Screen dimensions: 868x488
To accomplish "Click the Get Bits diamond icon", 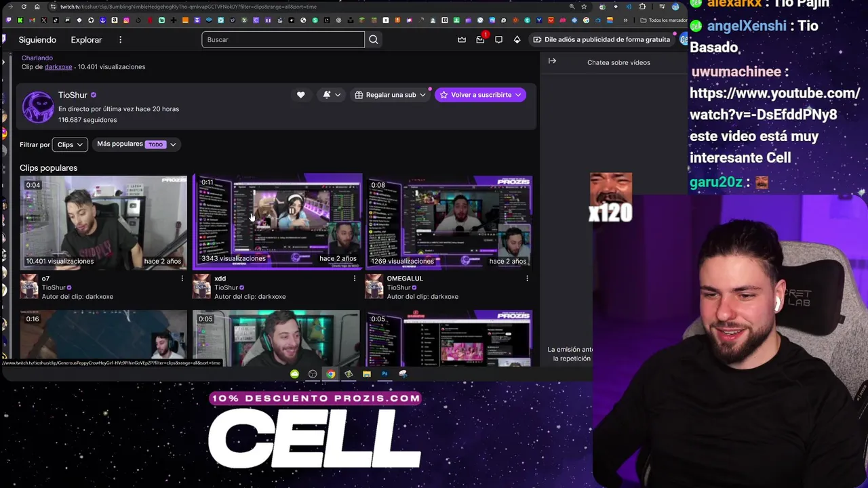I will click(517, 39).
